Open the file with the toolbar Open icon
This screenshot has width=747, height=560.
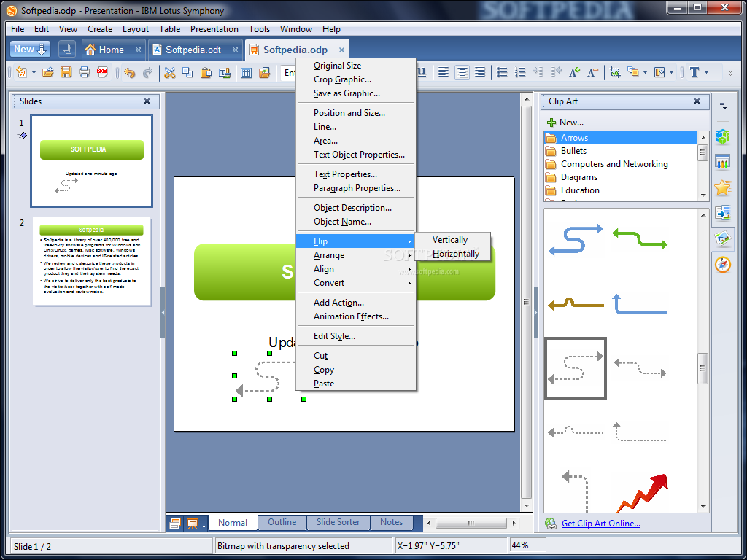(x=47, y=72)
